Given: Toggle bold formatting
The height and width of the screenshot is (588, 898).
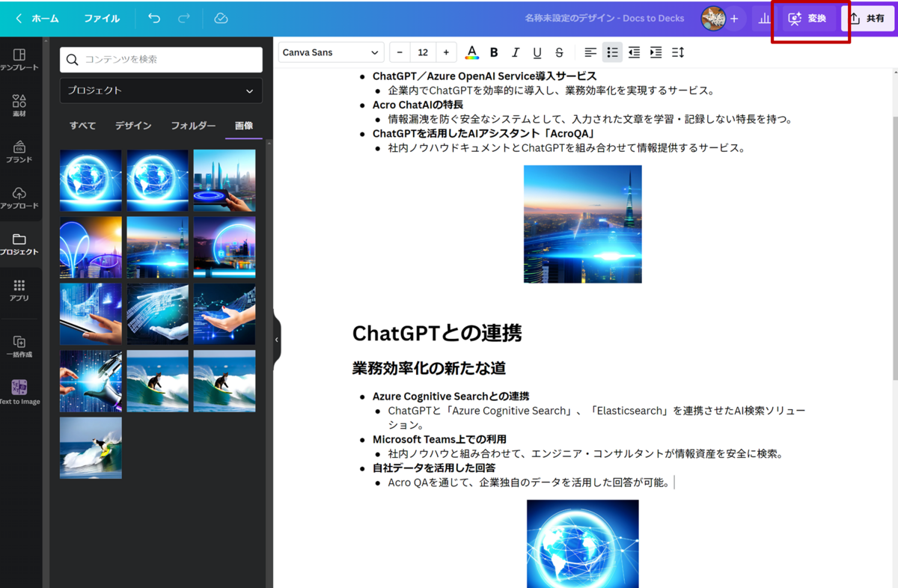Looking at the screenshot, I should [x=494, y=52].
